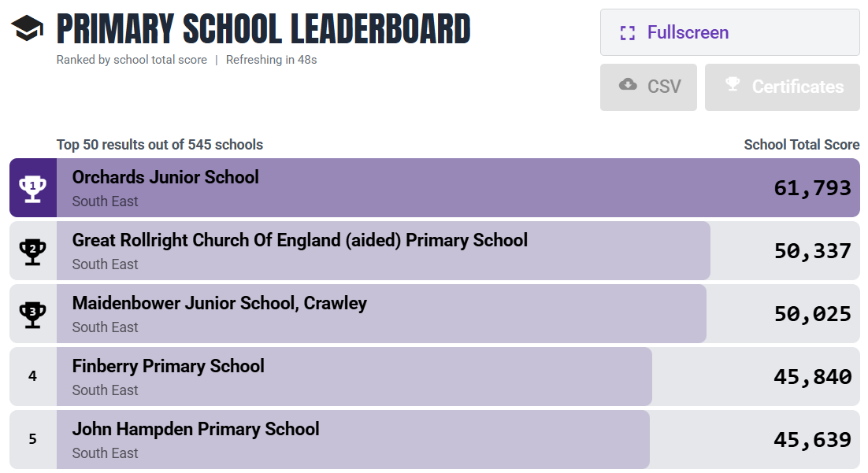The image size is (868, 473).
Task: Click the third place trophy icon
Action: point(32,314)
